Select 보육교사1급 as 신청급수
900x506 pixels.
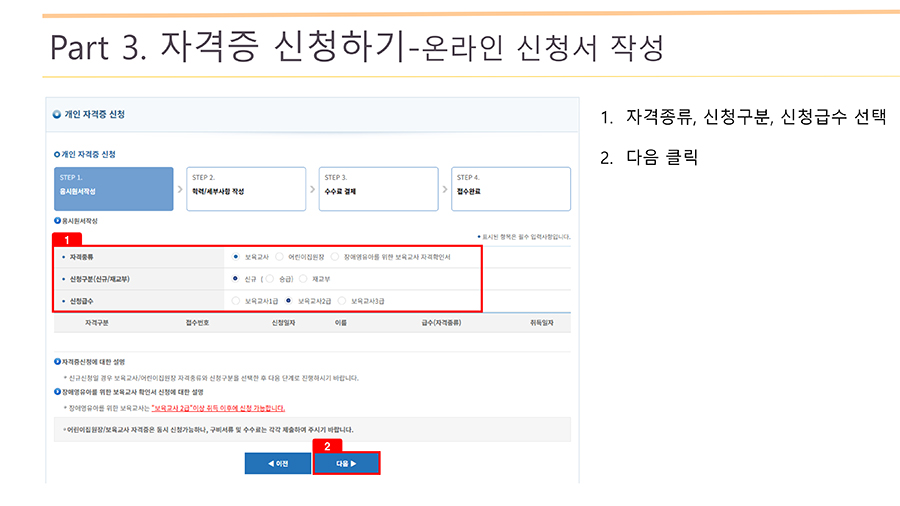pyautogui.click(x=235, y=301)
